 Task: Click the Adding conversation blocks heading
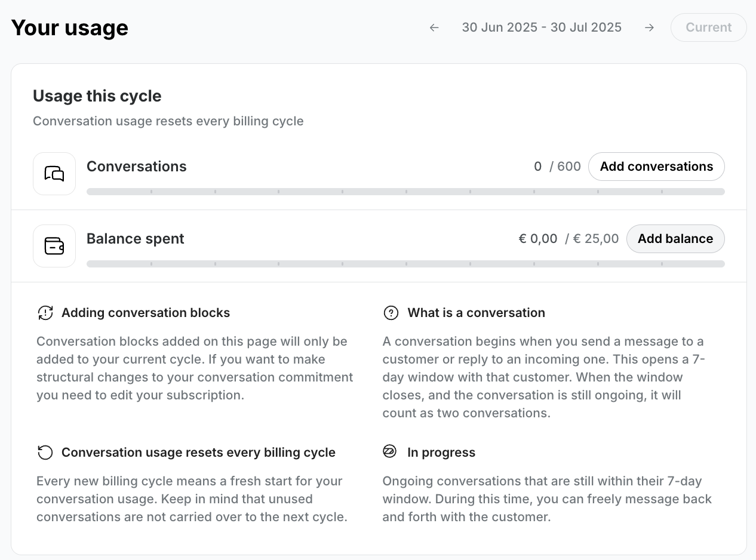click(x=146, y=313)
